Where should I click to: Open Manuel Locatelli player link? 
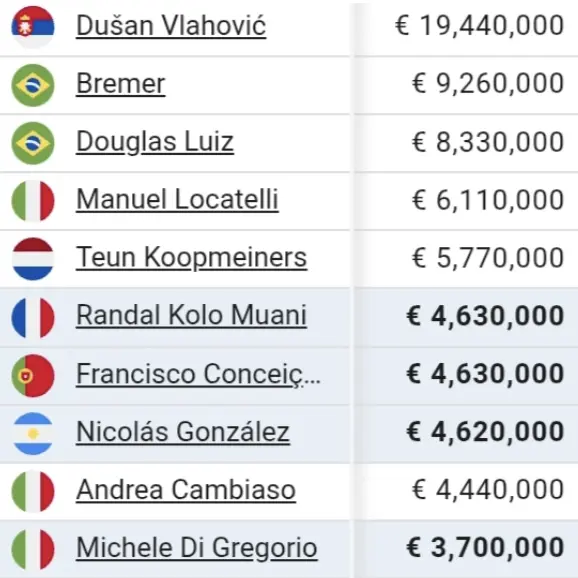177,199
